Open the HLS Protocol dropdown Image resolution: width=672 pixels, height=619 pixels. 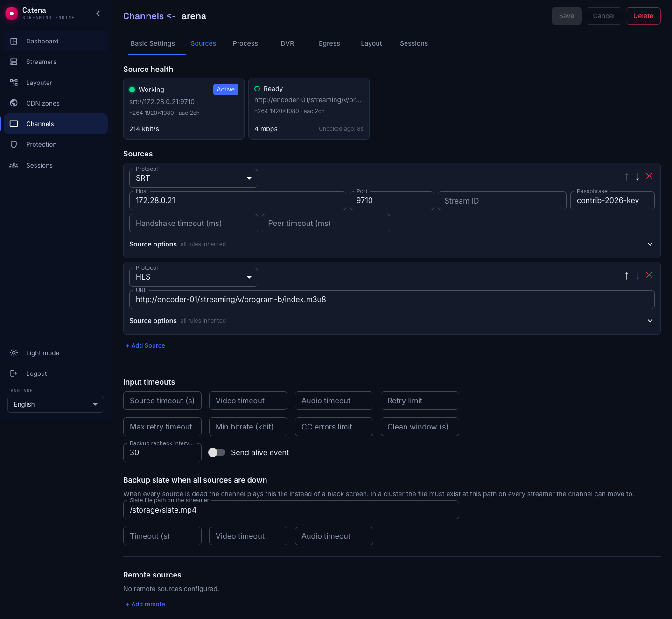(x=194, y=277)
